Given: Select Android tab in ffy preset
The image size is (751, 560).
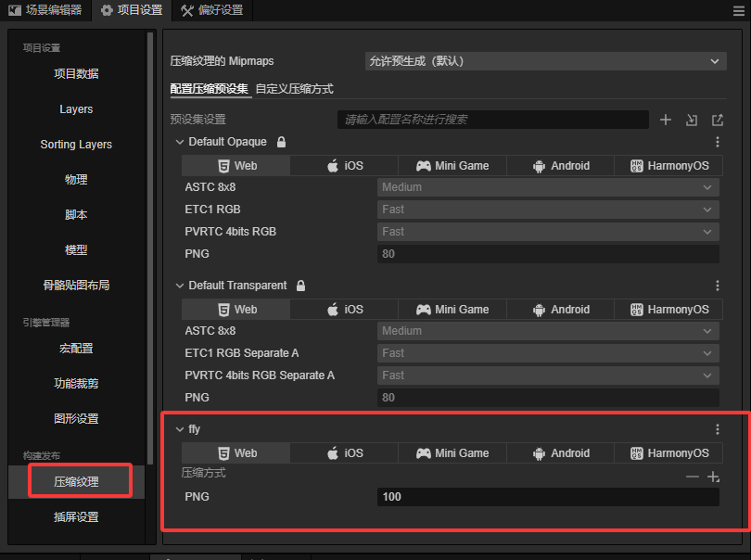Looking at the screenshot, I should (x=560, y=453).
